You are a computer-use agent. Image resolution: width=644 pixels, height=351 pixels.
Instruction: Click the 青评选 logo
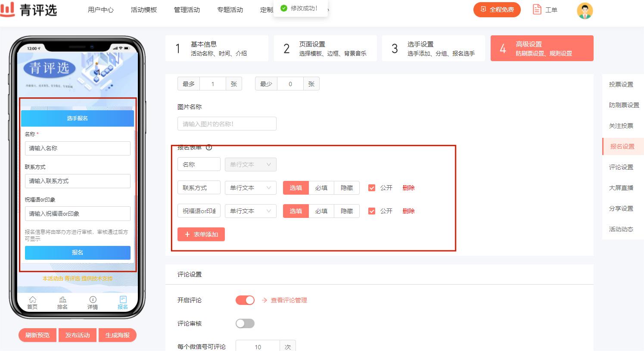[x=29, y=9]
